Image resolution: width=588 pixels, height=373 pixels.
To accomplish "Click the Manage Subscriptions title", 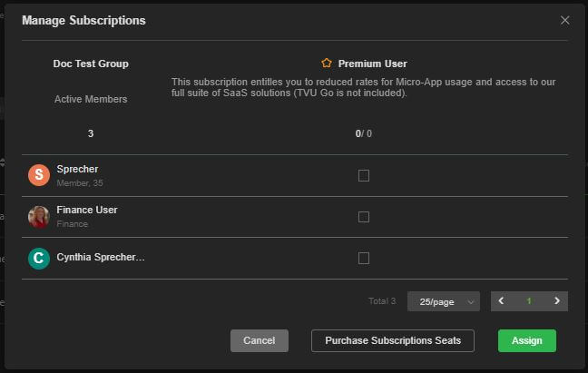I will click(x=83, y=21).
